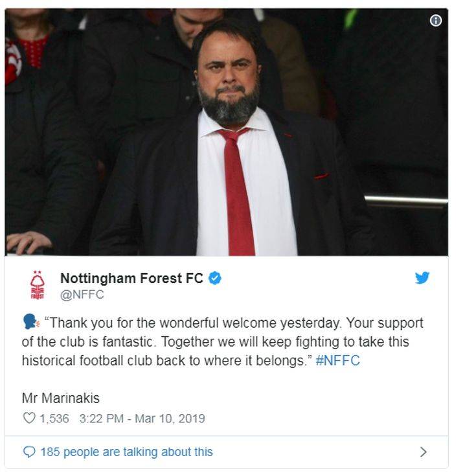The height and width of the screenshot is (473, 476).
Task: Follow the blue #NFFC hashtag link
Action: (x=337, y=361)
